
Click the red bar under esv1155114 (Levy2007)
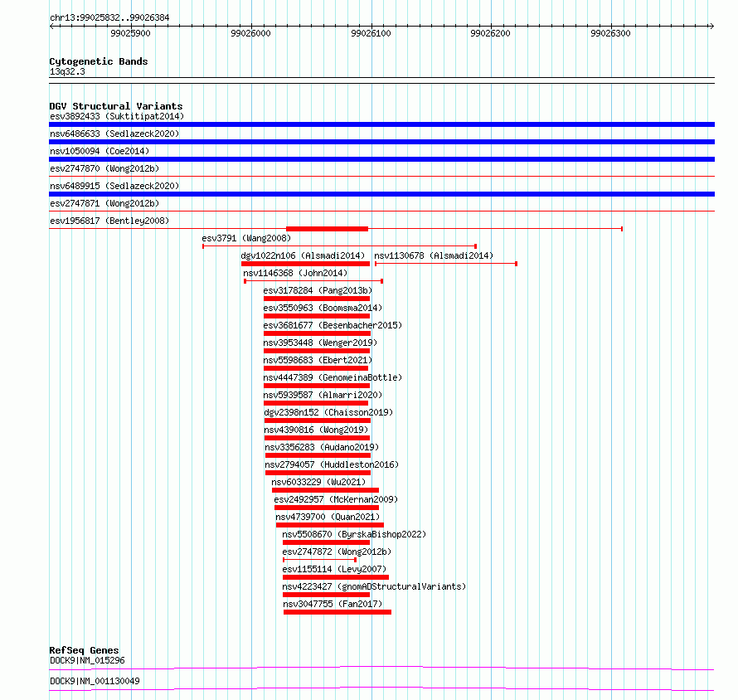pos(336,577)
